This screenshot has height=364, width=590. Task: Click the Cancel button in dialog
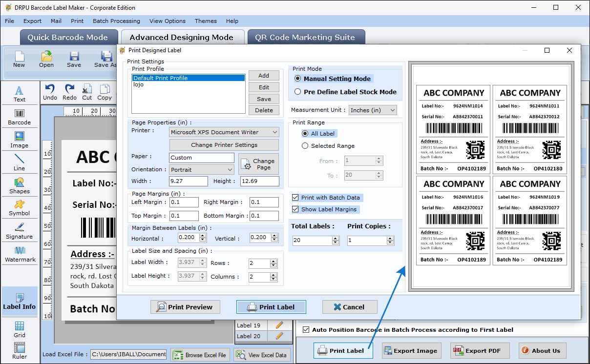pos(349,307)
